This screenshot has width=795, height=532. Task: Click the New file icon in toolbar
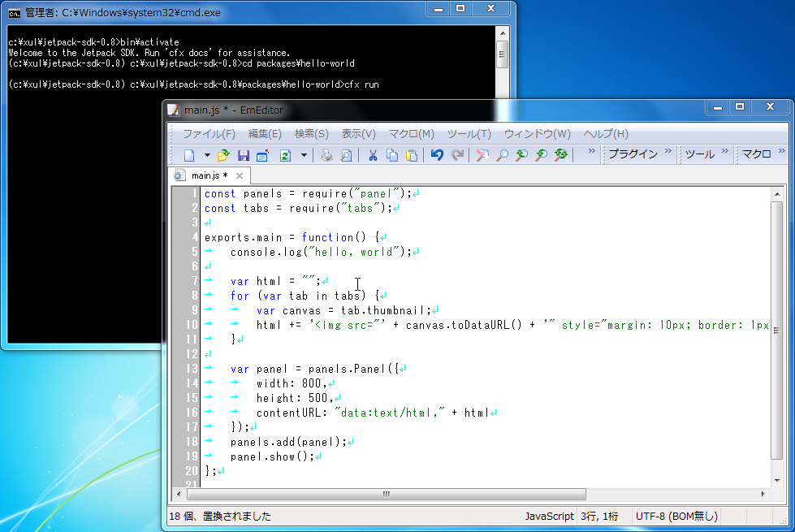pos(189,155)
